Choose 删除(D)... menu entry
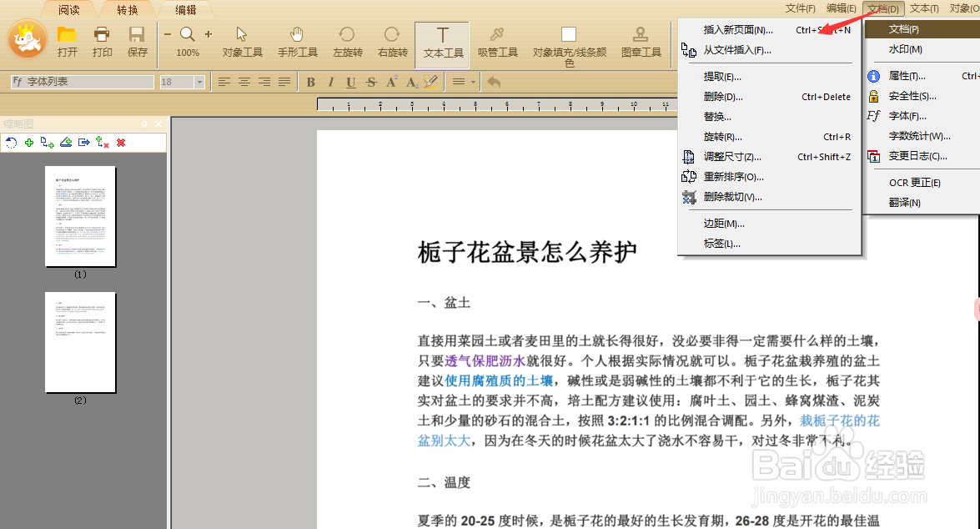The image size is (980, 529). coord(769,96)
